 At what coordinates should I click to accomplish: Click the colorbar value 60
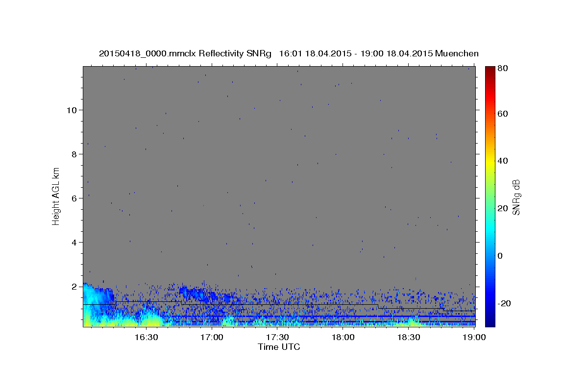(504, 114)
